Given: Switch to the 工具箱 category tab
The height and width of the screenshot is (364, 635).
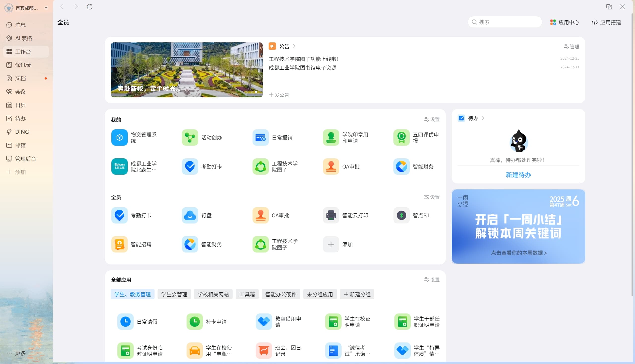Looking at the screenshot, I should pyautogui.click(x=247, y=294).
